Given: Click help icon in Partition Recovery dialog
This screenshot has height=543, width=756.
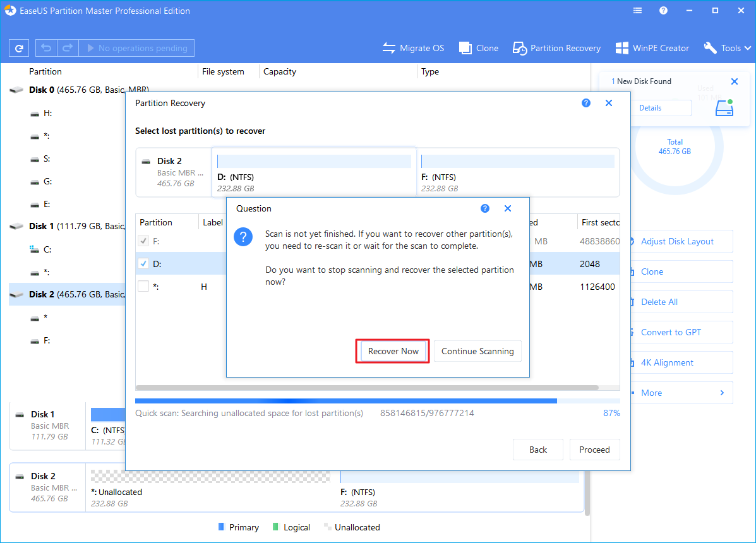Looking at the screenshot, I should click(x=586, y=103).
